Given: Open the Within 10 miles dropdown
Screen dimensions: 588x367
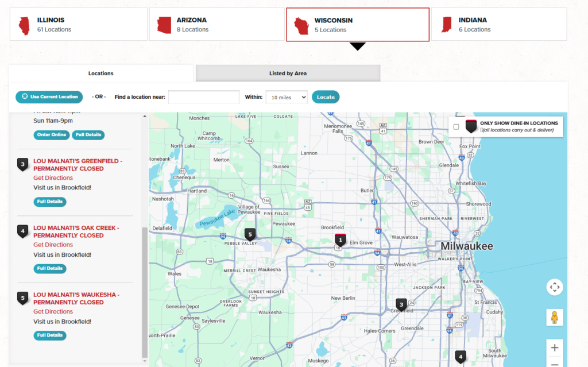Looking at the screenshot, I should [287, 97].
